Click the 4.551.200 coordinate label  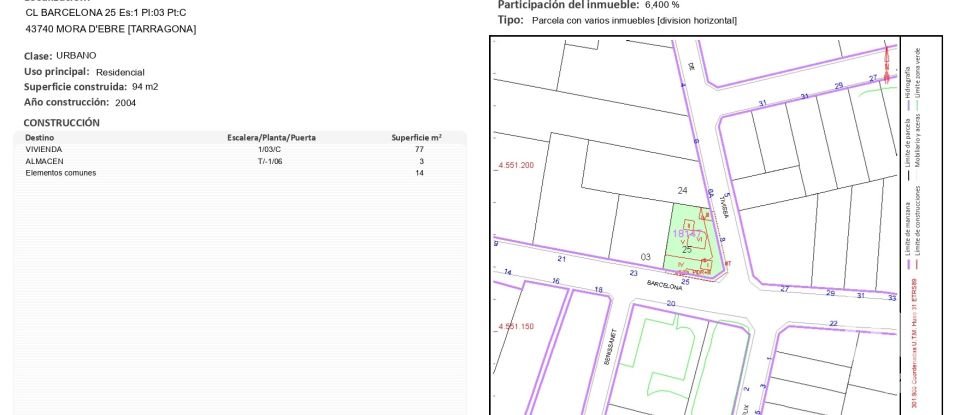pyautogui.click(x=515, y=165)
